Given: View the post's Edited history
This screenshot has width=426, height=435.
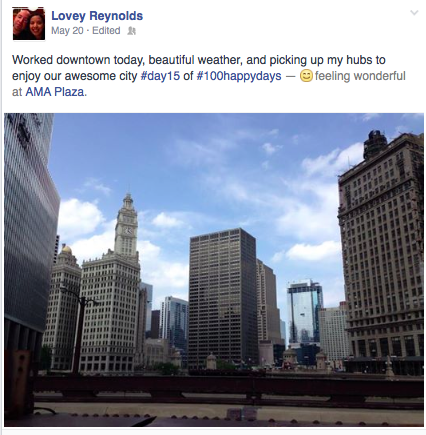Looking at the screenshot, I should tap(106, 31).
